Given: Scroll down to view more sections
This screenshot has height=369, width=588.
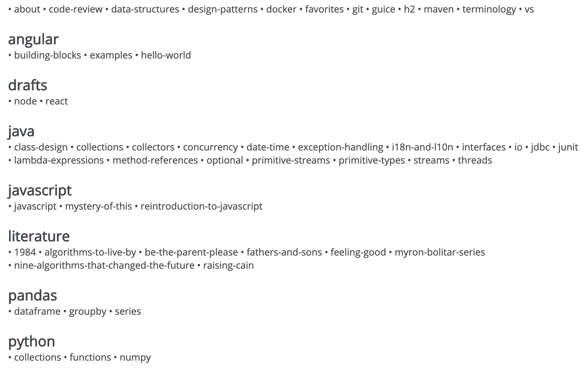Looking at the screenshot, I should (x=294, y=361).
